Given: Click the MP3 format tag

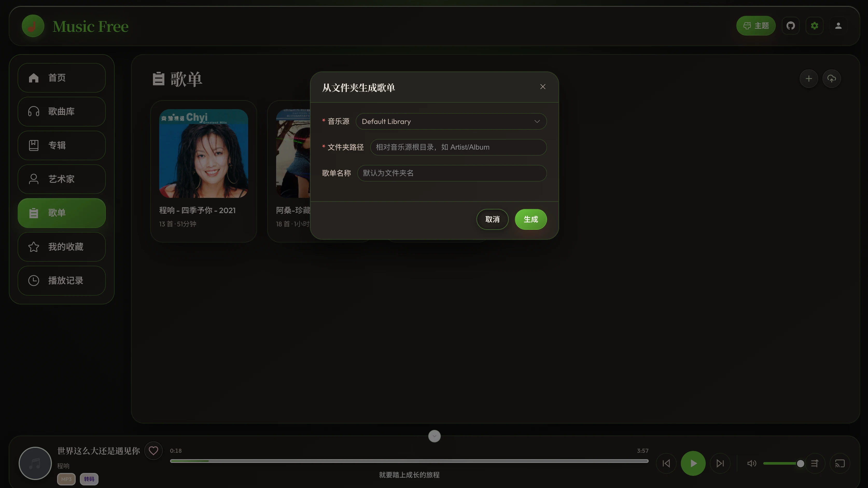Looking at the screenshot, I should pyautogui.click(x=66, y=479).
